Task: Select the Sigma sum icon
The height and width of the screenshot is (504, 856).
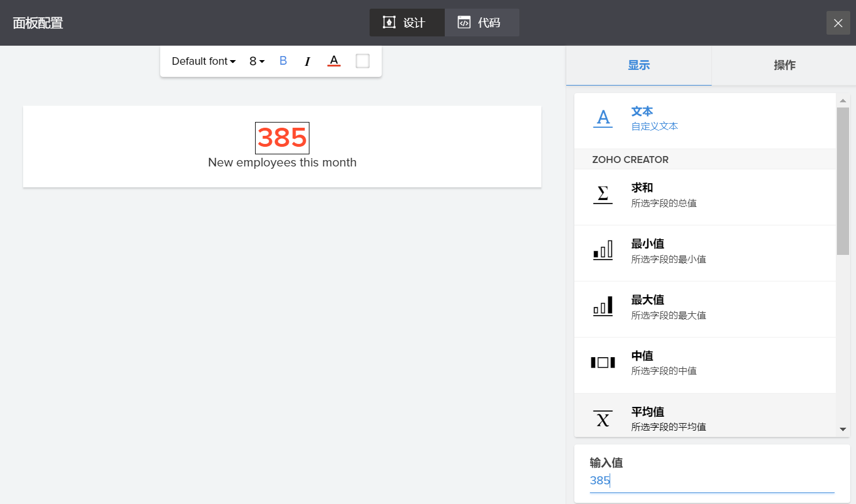Action: 603,195
